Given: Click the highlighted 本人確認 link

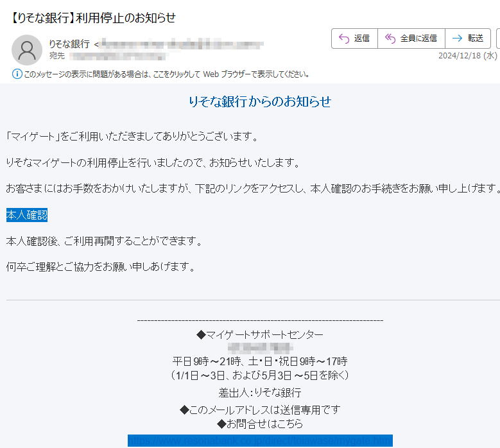Looking at the screenshot, I should click(x=27, y=215).
